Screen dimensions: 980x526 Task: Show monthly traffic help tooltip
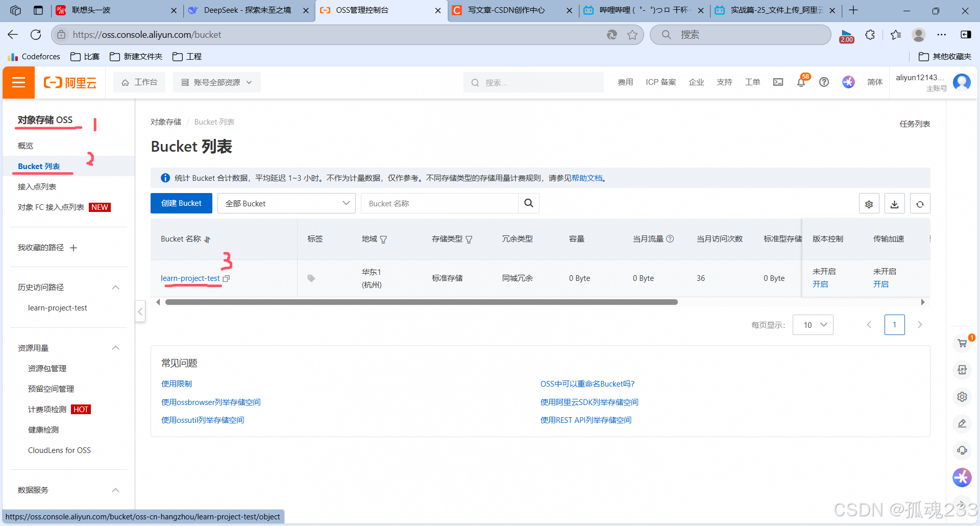tap(670, 238)
